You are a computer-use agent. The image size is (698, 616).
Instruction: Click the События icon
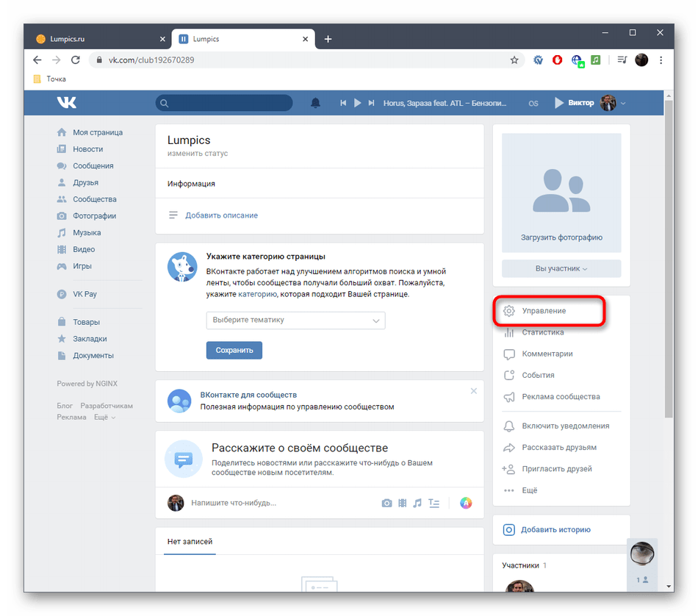pos(509,375)
